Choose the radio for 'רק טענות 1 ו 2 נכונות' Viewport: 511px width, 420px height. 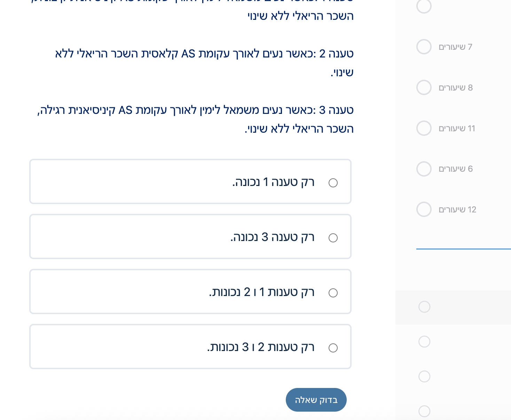[x=333, y=293]
